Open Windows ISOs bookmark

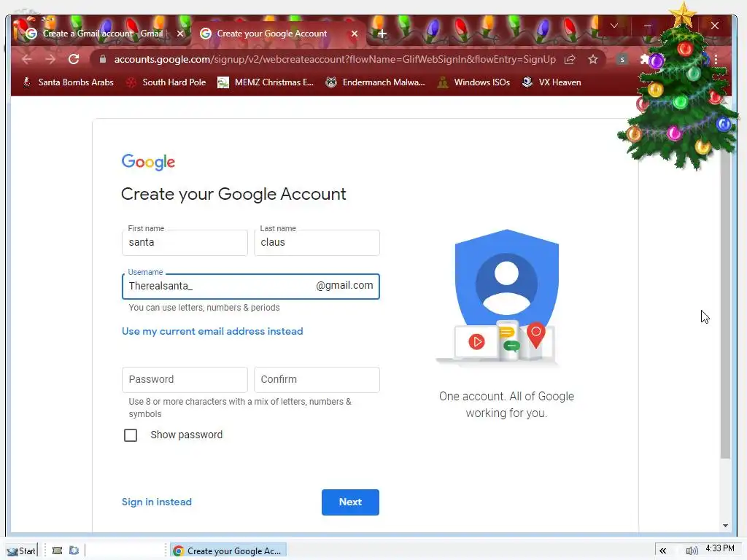click(474, 82)
